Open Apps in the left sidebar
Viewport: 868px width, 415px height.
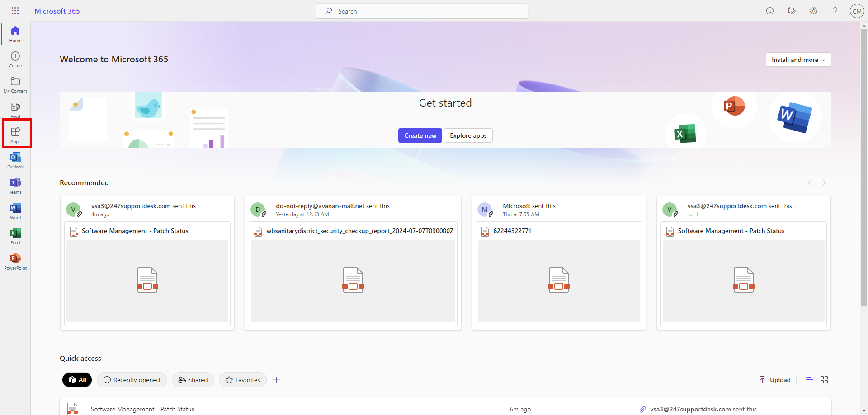pyautogui.click(x=15, y=135)
